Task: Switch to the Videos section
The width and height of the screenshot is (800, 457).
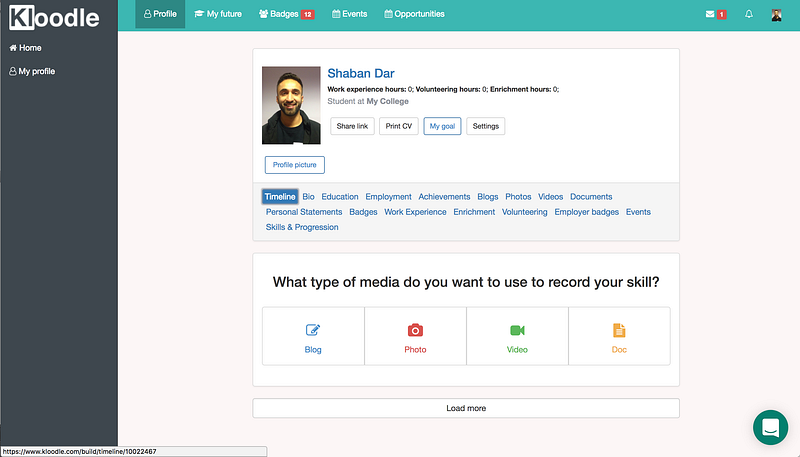Action: tap(551, 197)
